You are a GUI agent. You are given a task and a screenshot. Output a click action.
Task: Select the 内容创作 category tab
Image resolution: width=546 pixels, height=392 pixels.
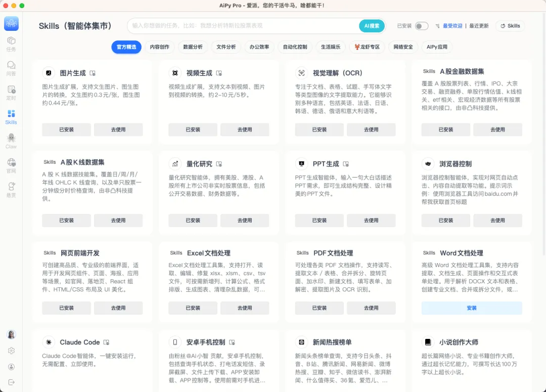[159, 47]
